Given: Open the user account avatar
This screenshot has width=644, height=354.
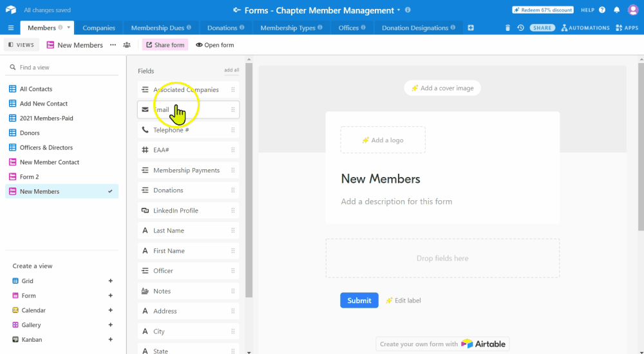Looking at the screenshot, I should coord(633,10).
